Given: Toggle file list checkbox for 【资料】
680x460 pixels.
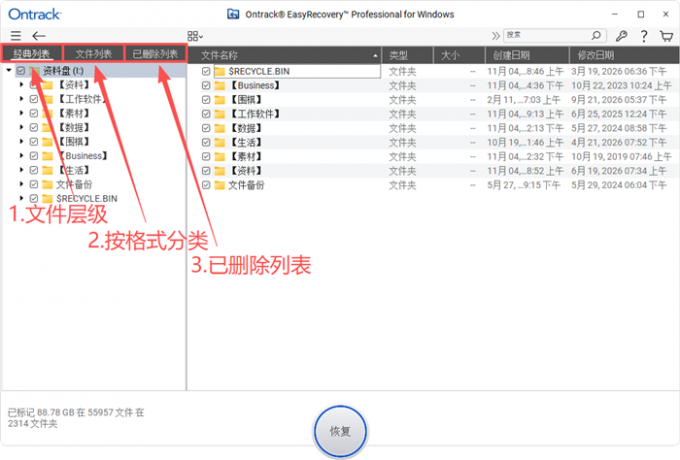Looking at the screenshot, I should pyautogui.click(x=206, y=171).
